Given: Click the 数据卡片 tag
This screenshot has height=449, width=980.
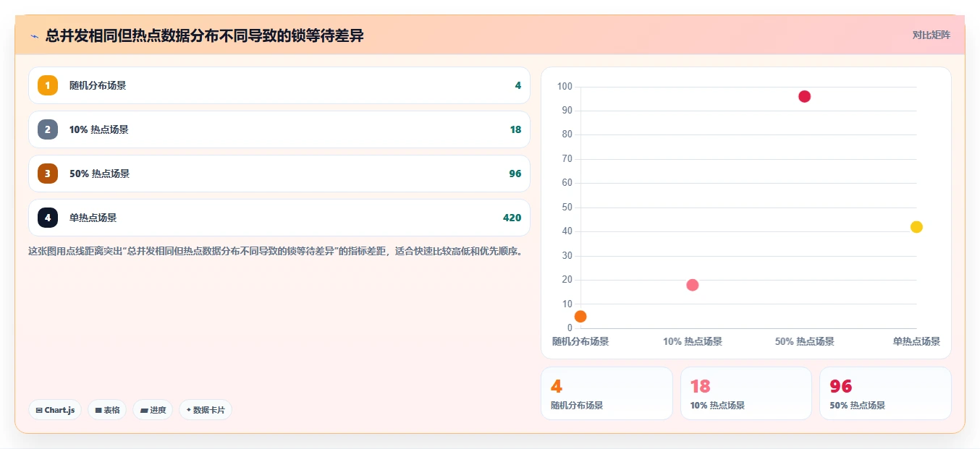Looking at the screenshot, I should 206,410.
